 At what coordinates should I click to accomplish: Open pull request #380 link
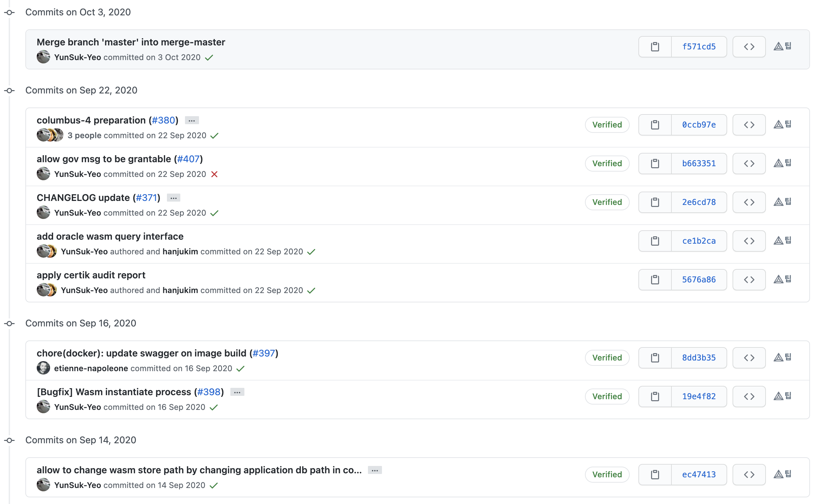(x=163, y=120)
